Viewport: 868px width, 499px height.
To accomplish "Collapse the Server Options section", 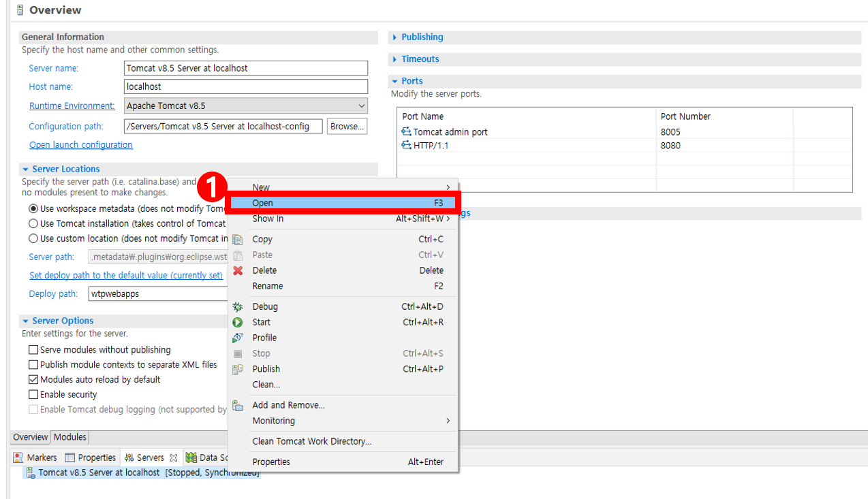I will tap(25, 321).
